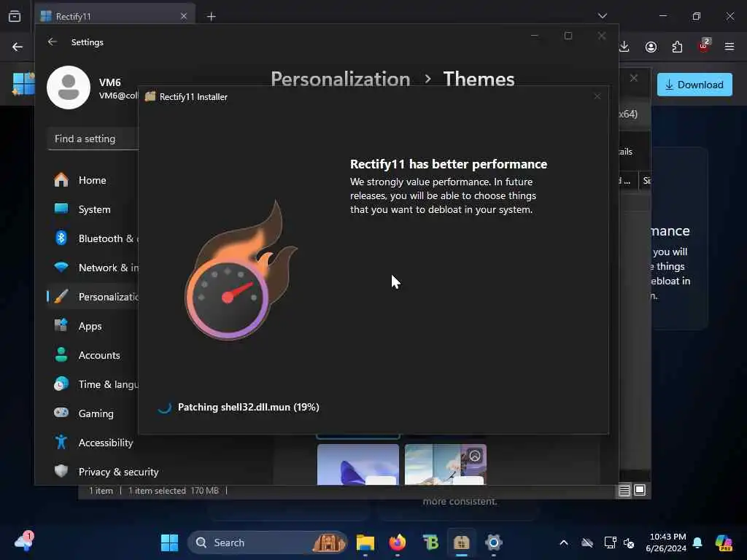Click the red extension with badge 2
Viewport: 747px width, 560px height.
tap(703, 46)
